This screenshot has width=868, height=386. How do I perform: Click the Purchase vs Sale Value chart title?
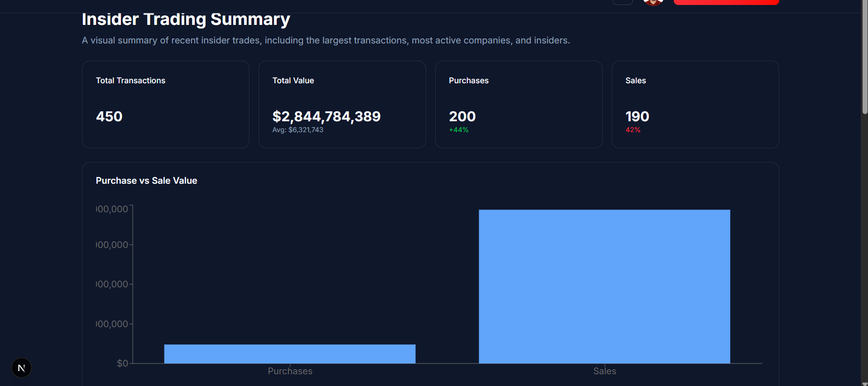click(146, 180)
